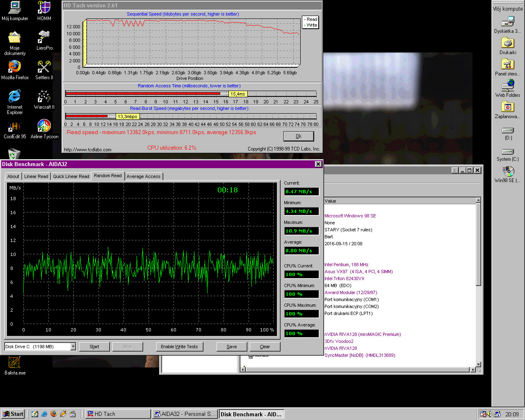Click the AIDA32 window menu icon button
The image size is (525, 420).
point(454,170)
